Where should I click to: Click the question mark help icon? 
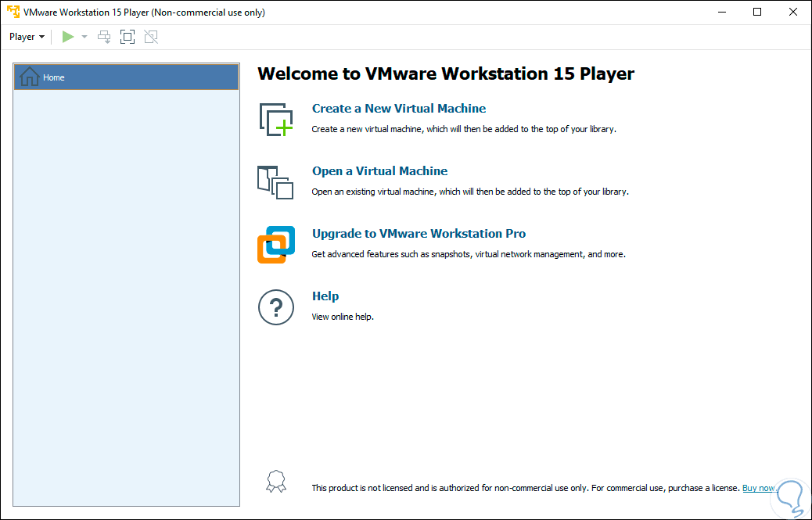276,307
